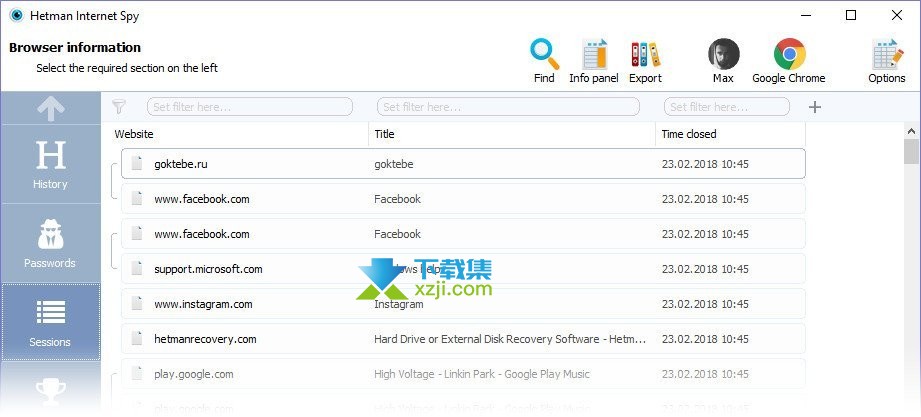Click the www.instagram.com page icon
The image size is (921, 417).
click(x=137, y=303)
